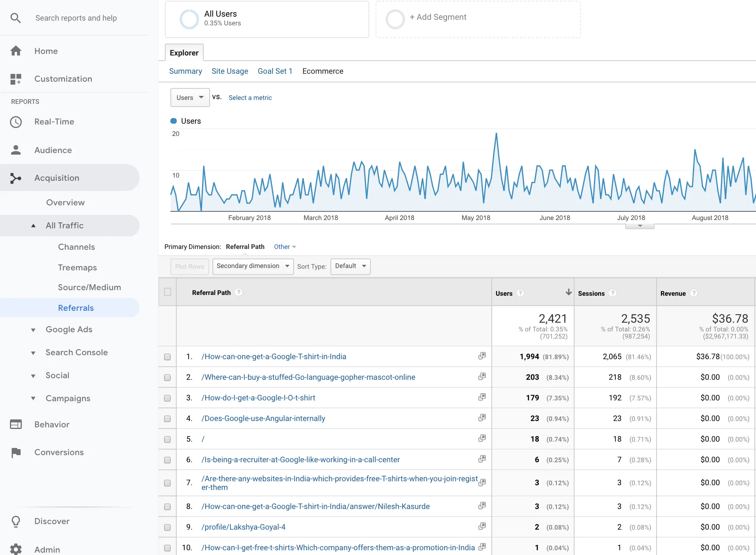Open the Acquisition Overview report
Image resolution: width=756 pixels, height=555 pixels.
pyautogui.click(x=65, y=203)
